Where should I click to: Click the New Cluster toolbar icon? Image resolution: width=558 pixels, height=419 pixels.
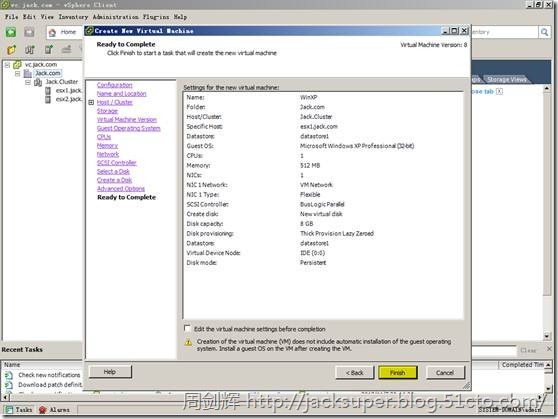[30, 49]
